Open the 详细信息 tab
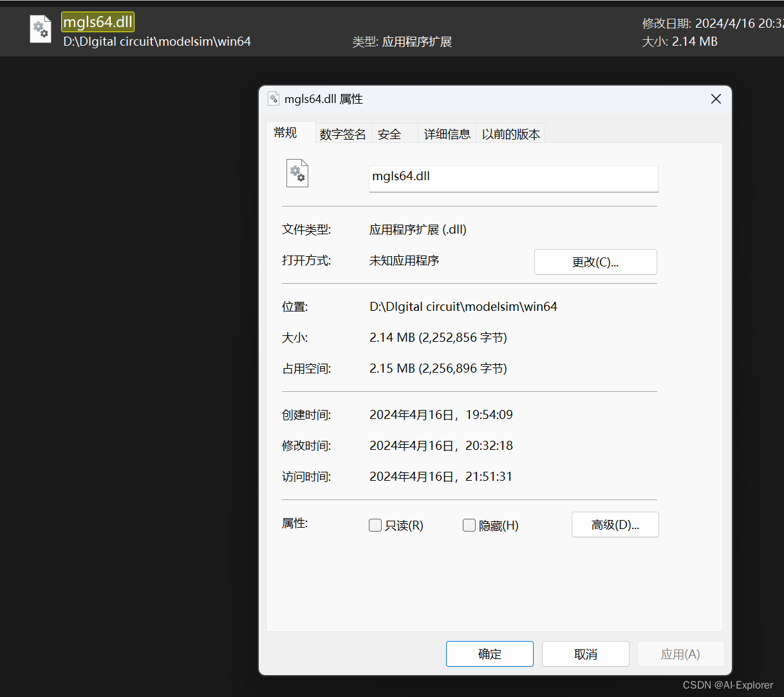 coord(447,133)
